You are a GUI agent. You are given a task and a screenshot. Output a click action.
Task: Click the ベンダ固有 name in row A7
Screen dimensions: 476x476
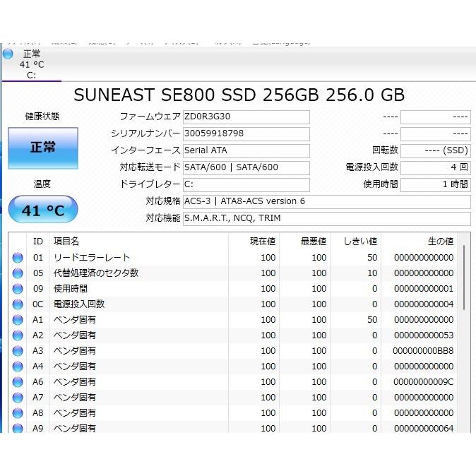(75, 398)
